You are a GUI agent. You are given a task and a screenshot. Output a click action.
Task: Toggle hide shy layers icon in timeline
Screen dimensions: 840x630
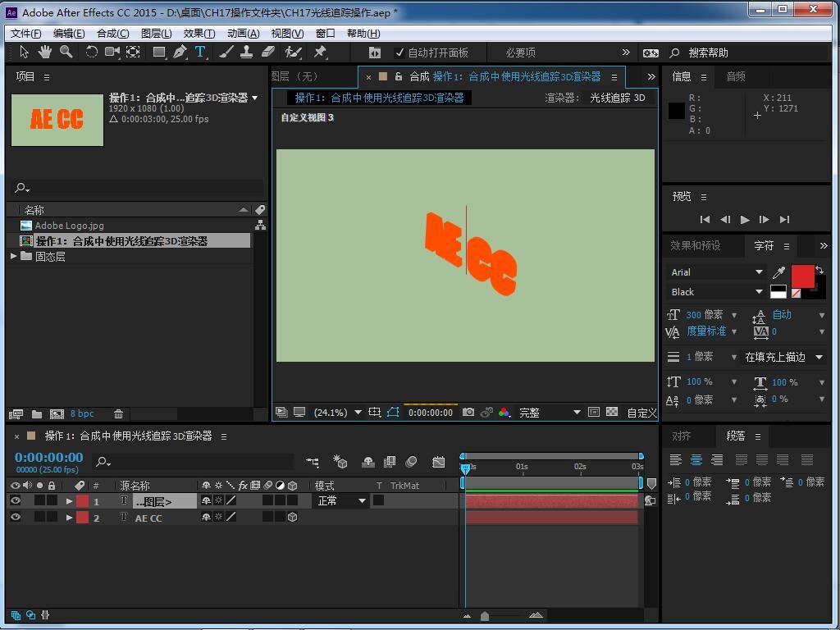368,462
